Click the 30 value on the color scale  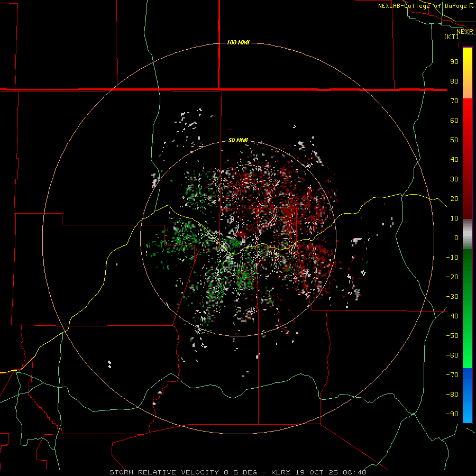(454, 179)
